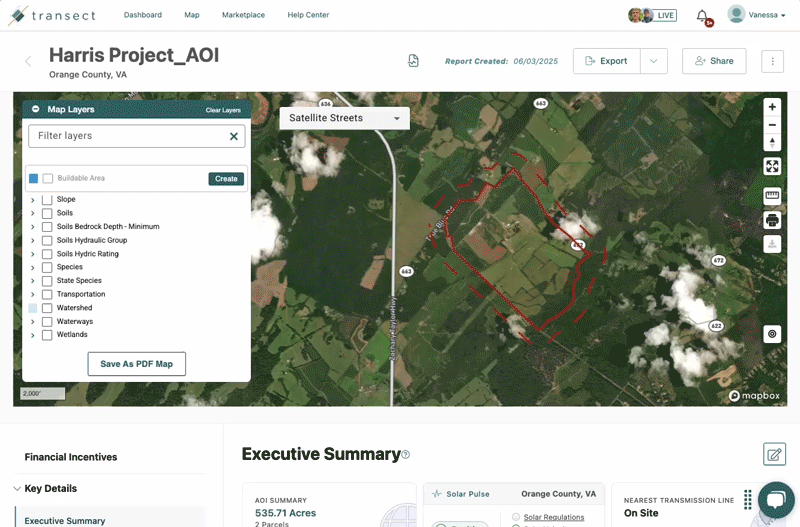
Task: Select Executive Summary in the sidebar
Action: click(x=65, y=521)
